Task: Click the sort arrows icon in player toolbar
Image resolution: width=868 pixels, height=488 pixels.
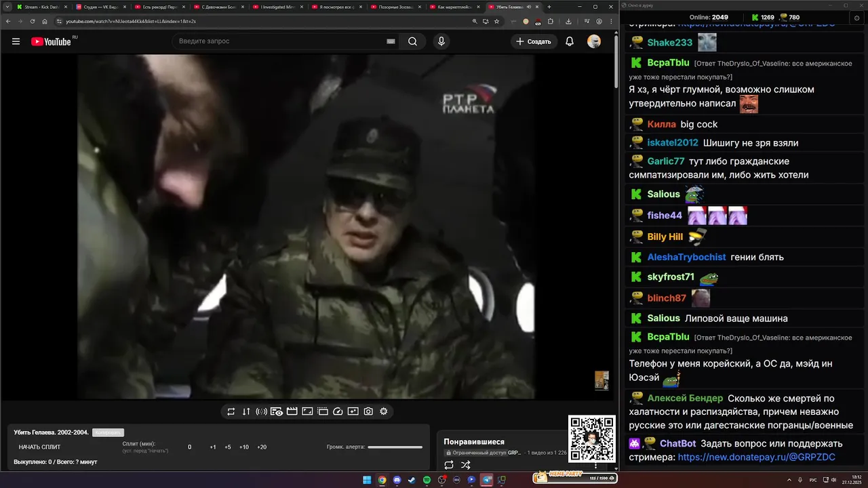Action: pos(246,411)
